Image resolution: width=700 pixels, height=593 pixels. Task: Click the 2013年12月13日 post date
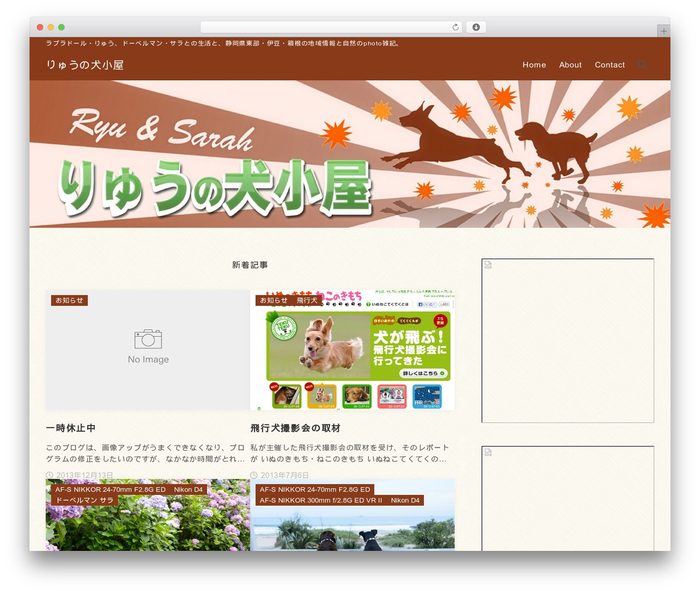pyautogui.click(x=85, y=475)
